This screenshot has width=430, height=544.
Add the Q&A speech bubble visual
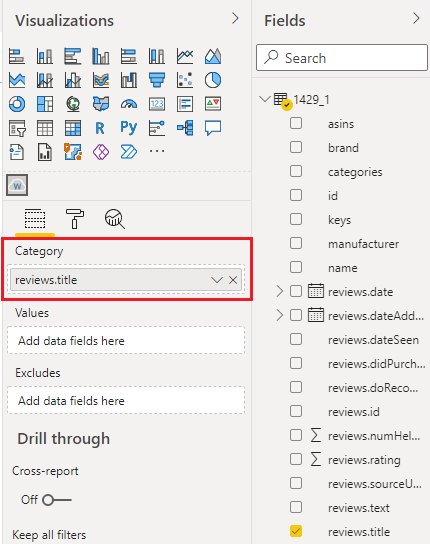click(213, 128)
